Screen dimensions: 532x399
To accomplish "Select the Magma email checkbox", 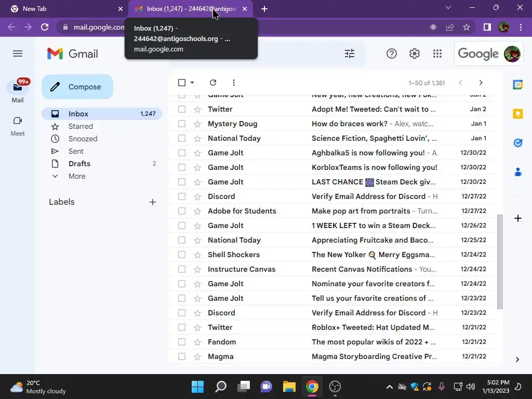I will point(182,356).
